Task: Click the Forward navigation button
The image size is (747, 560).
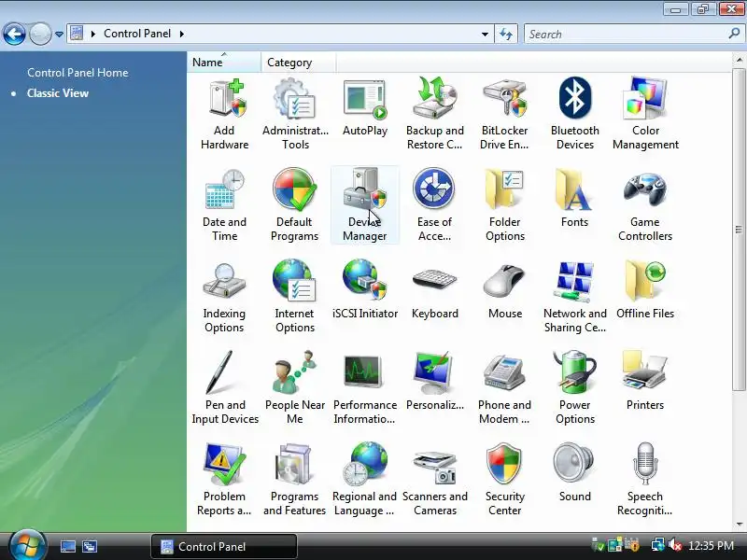Action: [x=40, y=34]
